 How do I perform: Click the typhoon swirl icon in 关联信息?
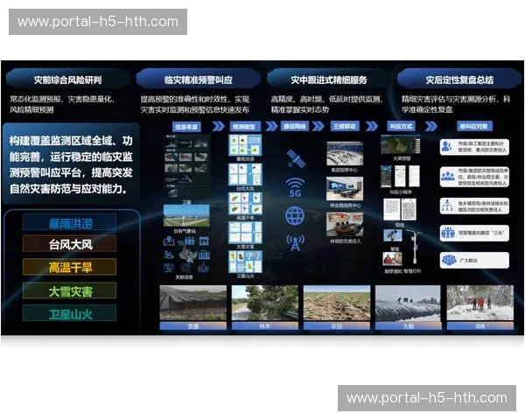click(x=168, y=267)
